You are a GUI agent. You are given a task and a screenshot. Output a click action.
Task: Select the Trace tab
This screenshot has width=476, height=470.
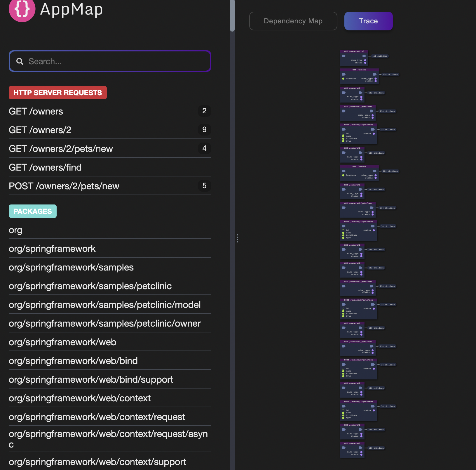pos(368,21)
